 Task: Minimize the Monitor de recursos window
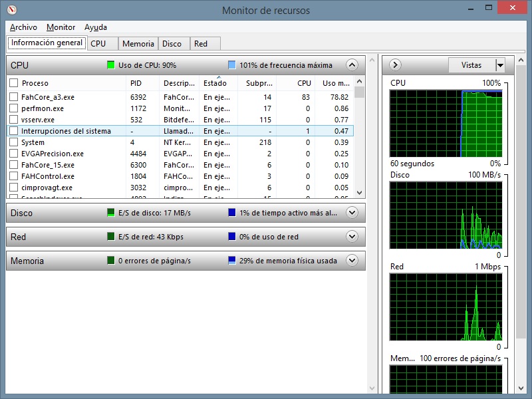pyautogui.click(x=471, y=8)
